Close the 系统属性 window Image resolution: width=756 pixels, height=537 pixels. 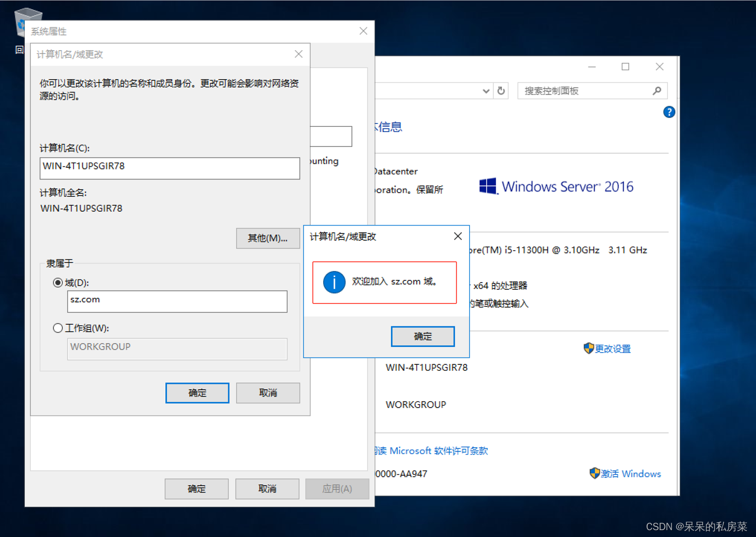pos(363,31)
